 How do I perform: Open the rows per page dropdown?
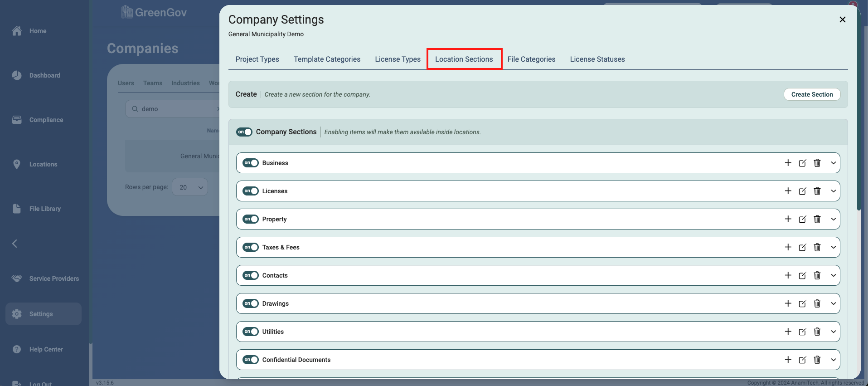[x=190, y=187]
